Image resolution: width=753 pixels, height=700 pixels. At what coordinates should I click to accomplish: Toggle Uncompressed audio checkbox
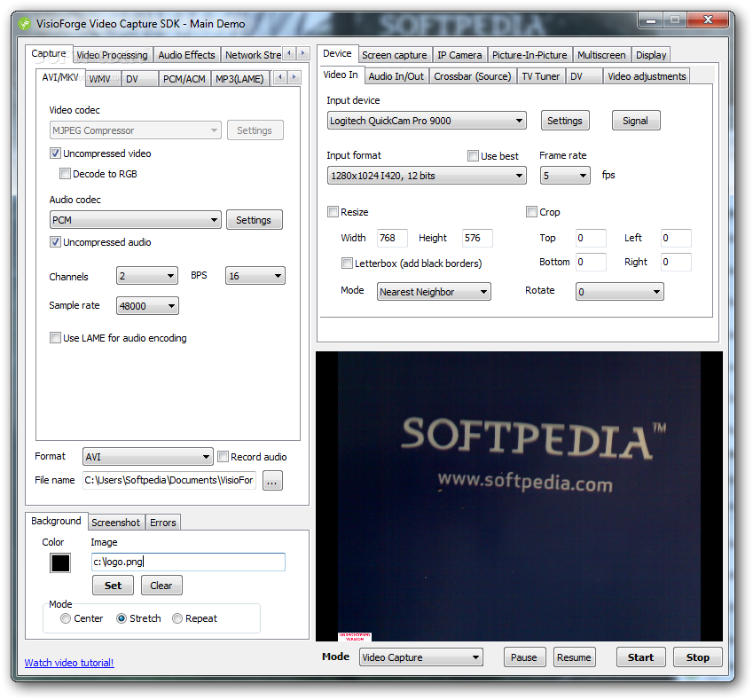[x=55, y=242]
